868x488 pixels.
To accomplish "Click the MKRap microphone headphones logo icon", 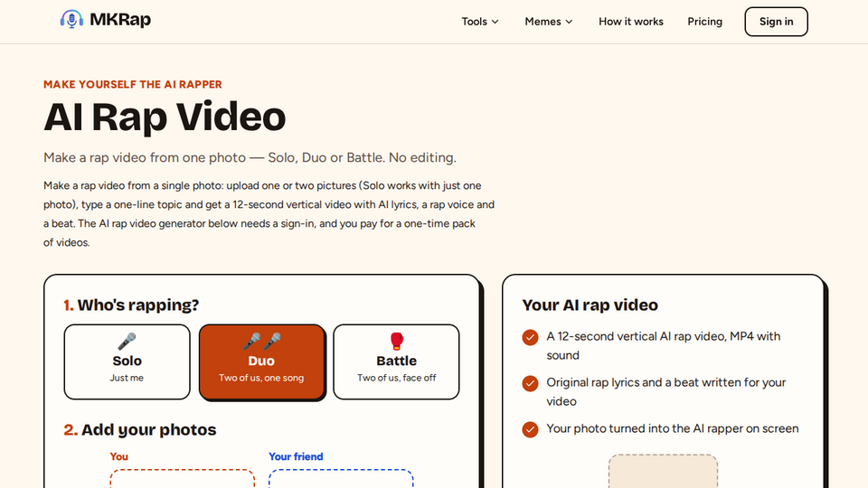I will 71,19.
